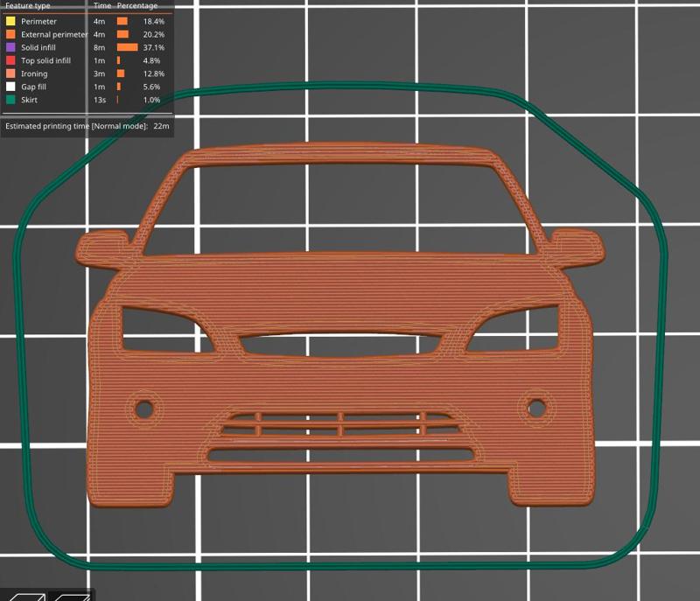Toggle visibility of the Perimeter feature label

click(x=38, y=21)
